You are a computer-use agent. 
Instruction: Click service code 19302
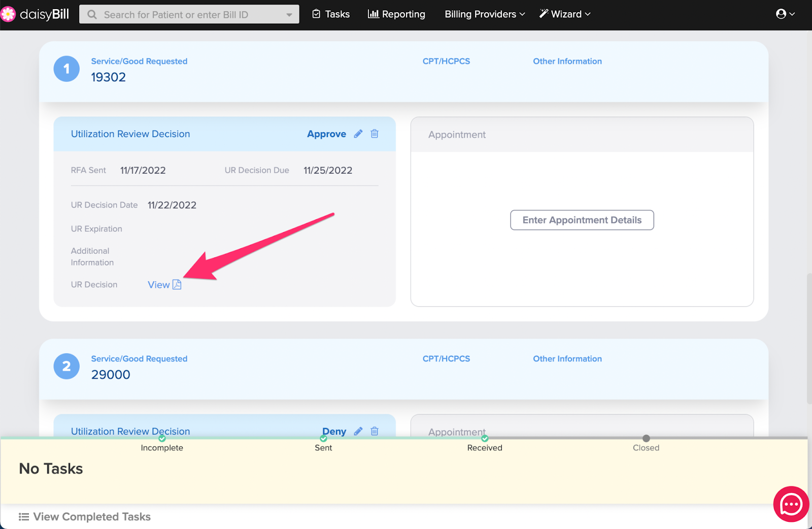pos(108,77)
